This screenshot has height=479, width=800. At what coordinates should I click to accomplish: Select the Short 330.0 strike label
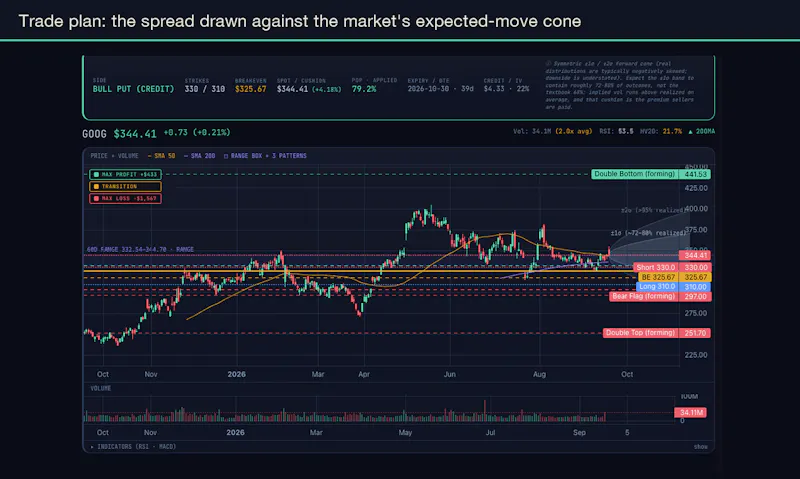[656, 267]
